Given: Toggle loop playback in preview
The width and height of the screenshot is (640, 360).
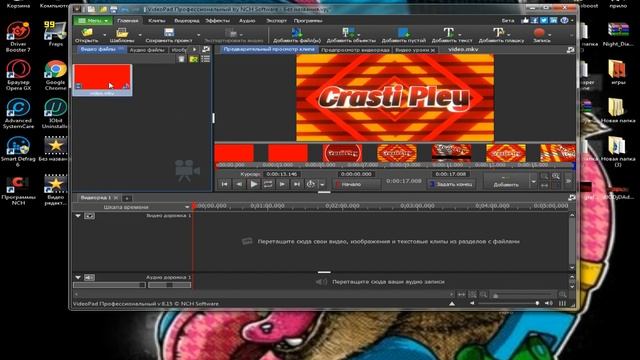Looking at the screenshot, I should point(268,184).
